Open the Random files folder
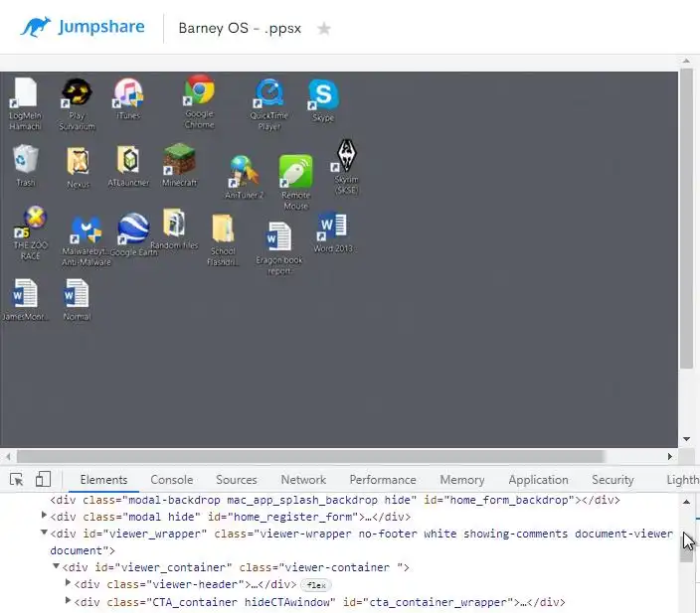700x613 pixels. pyautogui.click(x=174, y=229)
